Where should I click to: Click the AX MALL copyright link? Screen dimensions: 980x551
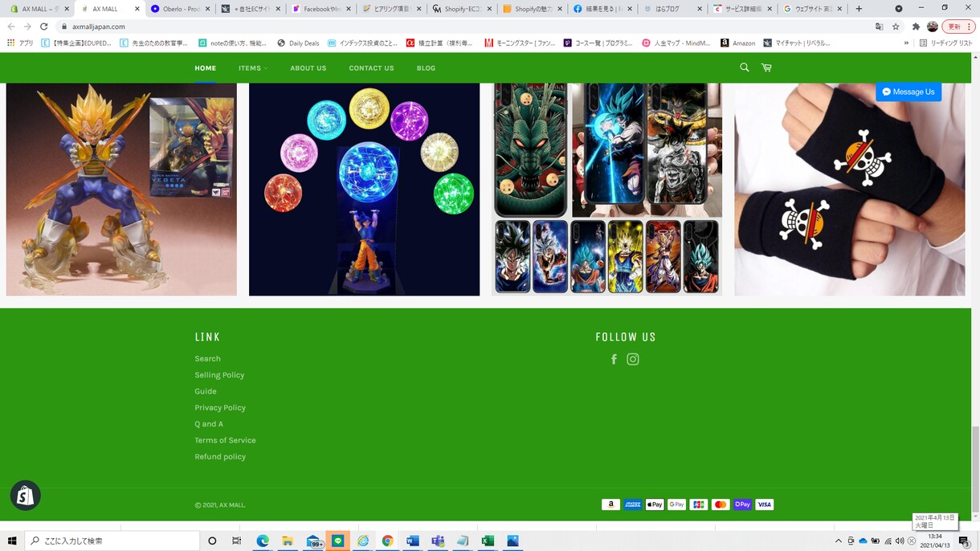pos(232,505)
